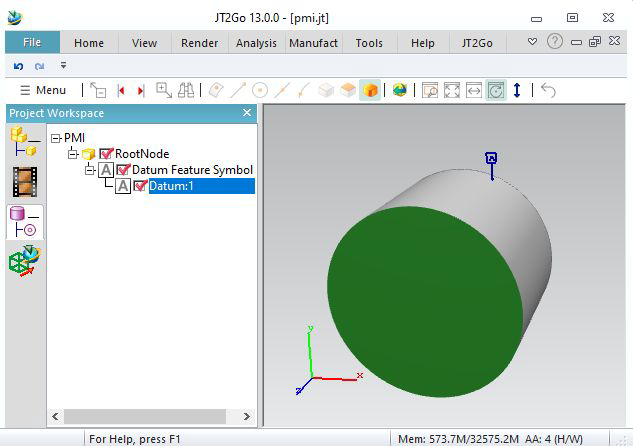Click the circled question mark help icon
This screenshot has width=633, height=446.
(555, 41)
